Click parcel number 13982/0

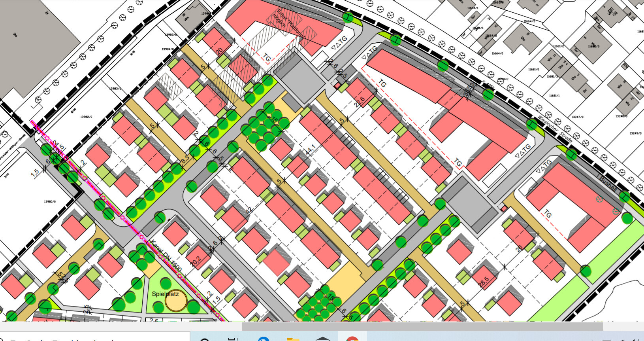point(86,117)
